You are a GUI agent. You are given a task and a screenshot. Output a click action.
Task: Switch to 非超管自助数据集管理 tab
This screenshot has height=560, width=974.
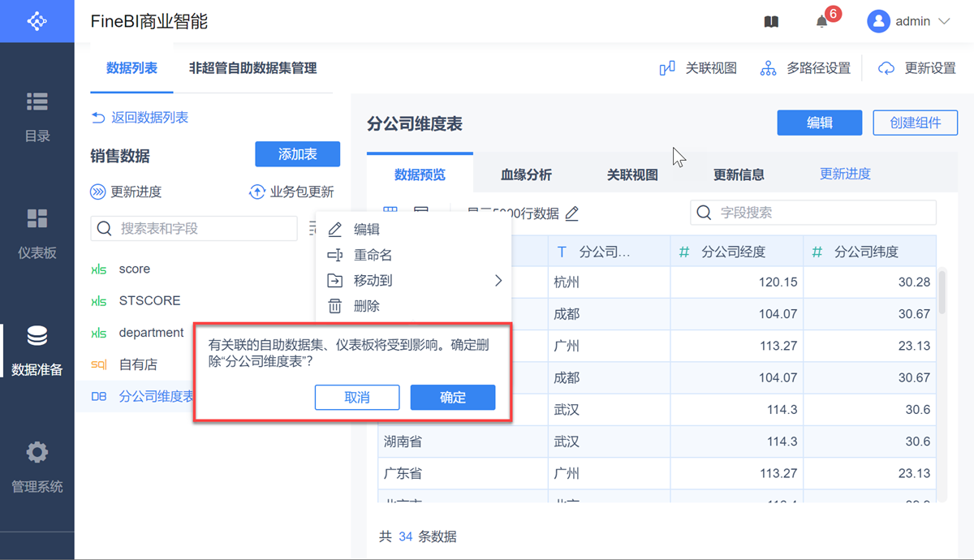click(x=252, y=68)
